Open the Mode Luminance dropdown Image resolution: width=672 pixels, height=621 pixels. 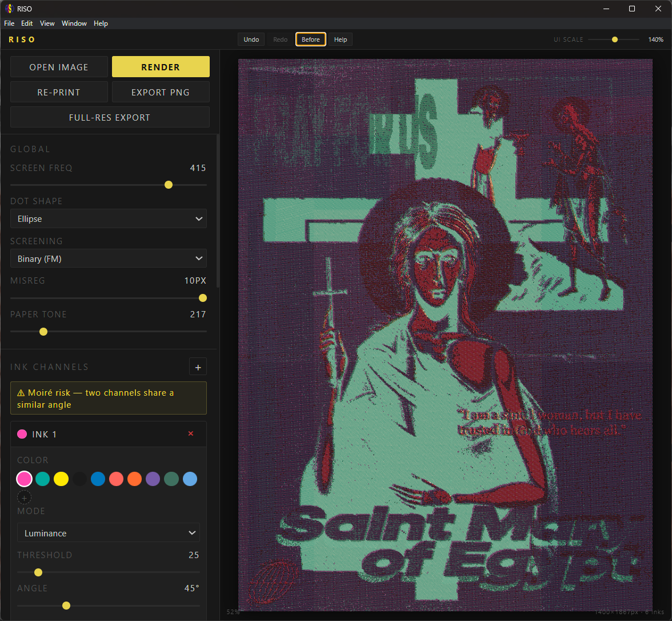click(109, 533)
